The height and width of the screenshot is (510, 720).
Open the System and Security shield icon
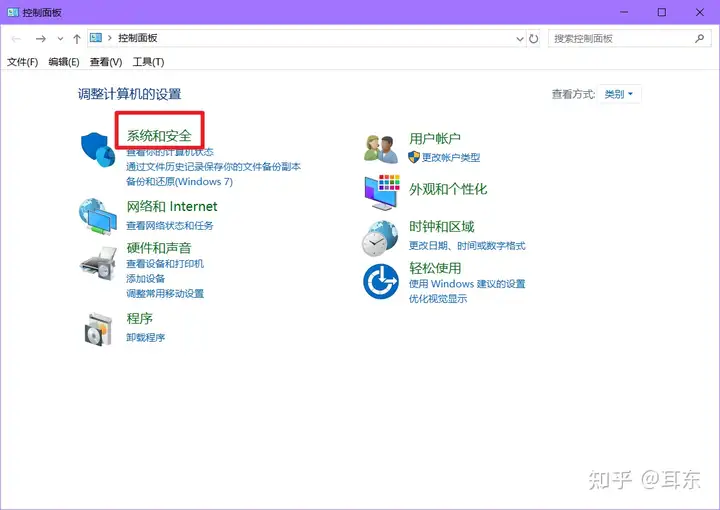click(98, 150)
